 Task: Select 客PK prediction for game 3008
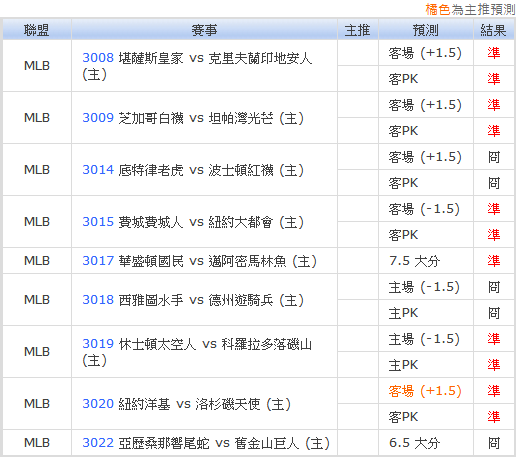click(403, 79)
